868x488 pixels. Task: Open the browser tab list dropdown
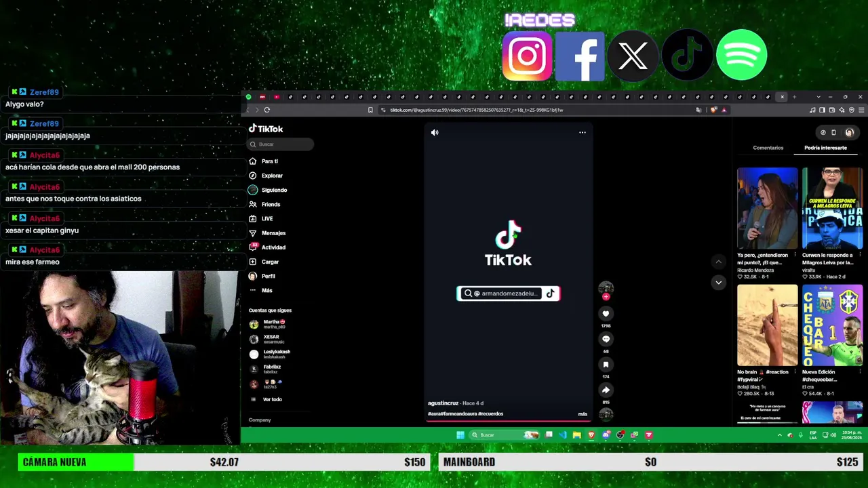[818, 97]
